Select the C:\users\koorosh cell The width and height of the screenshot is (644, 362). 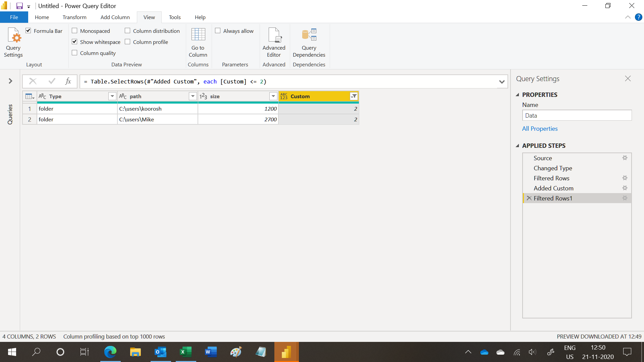point(158,109)
